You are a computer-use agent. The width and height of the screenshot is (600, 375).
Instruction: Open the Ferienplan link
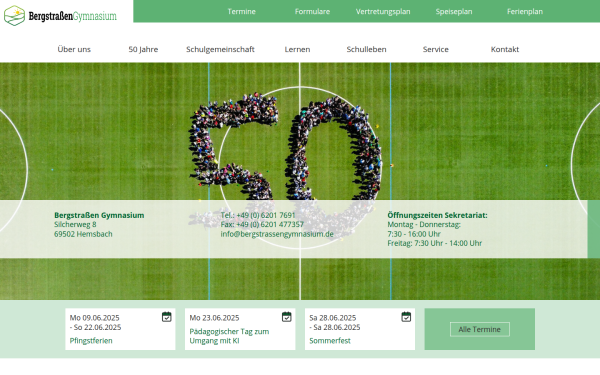click(x=525, y=11)
